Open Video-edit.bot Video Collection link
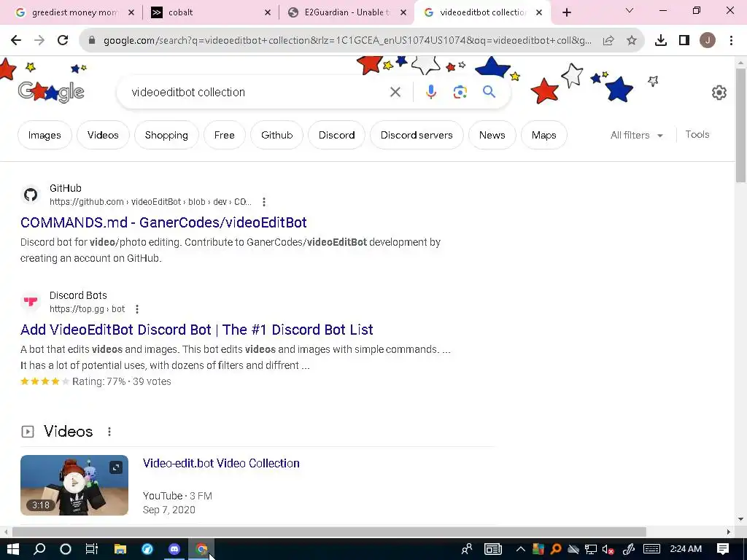 (x=221, y=463)
